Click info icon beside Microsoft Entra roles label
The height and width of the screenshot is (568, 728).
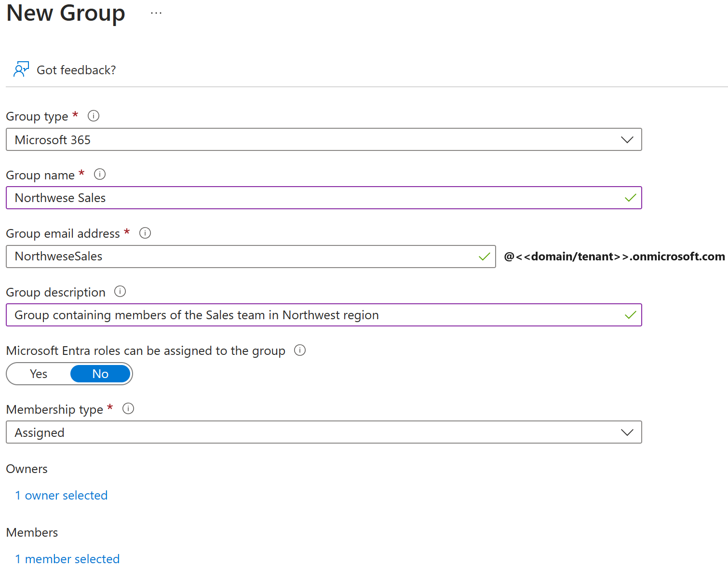[300, 350]
